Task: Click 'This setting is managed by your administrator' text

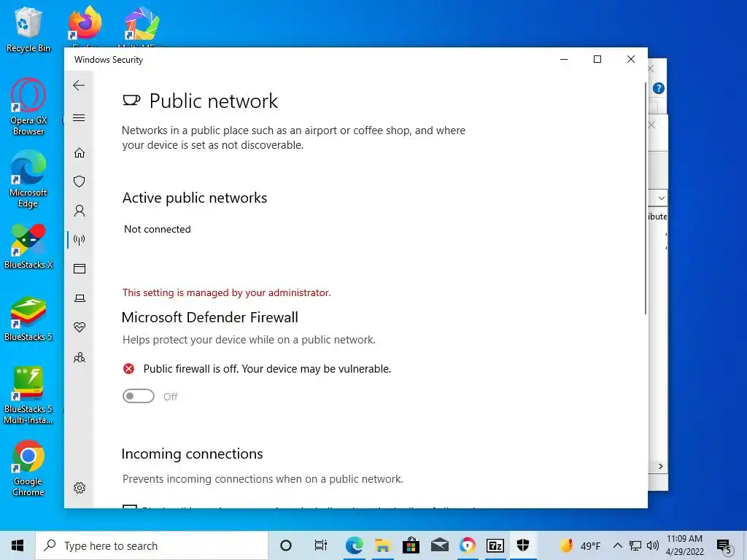Action: pyautogui.click(x=226, y=292)
